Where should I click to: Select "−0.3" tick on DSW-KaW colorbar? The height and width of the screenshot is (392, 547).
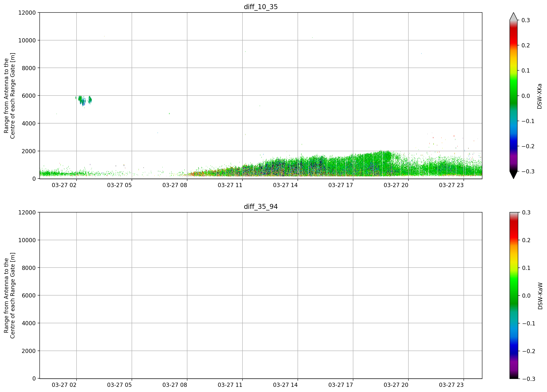[x=529, y=379]
